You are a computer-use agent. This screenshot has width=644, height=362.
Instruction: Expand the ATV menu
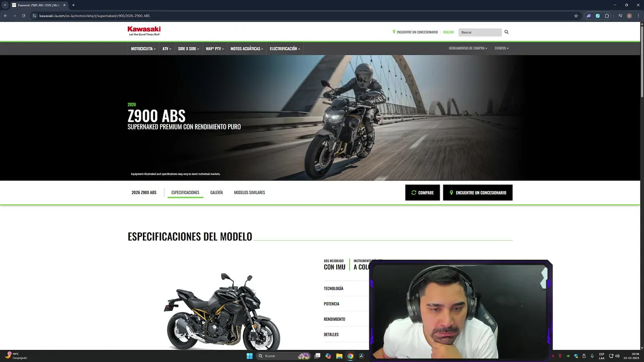pos(167,49)
